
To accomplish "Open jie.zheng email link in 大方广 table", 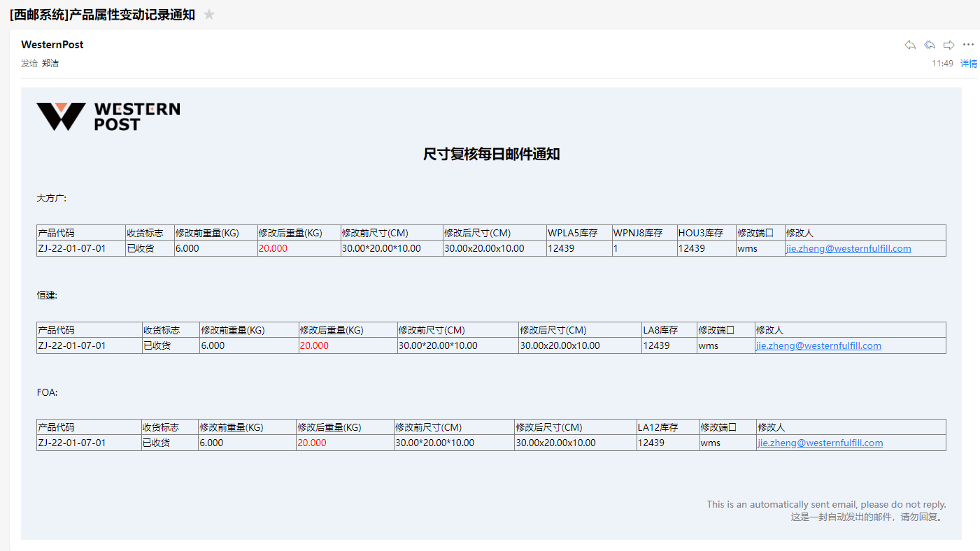I will [x=848, y=248].
